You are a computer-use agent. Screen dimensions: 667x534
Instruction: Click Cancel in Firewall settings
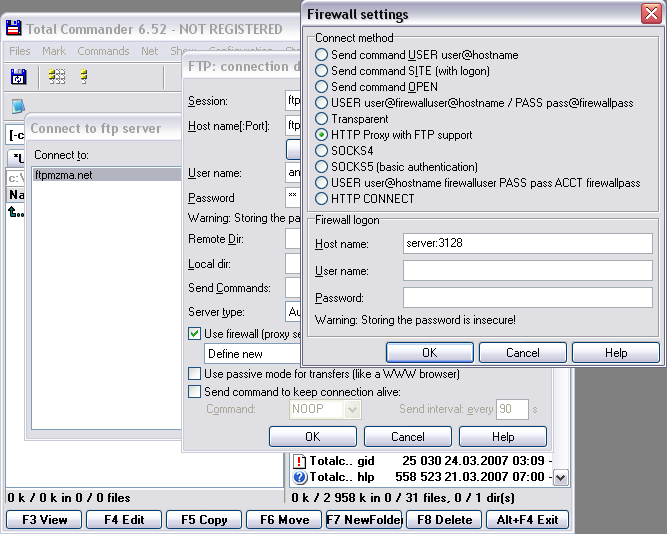[523, 353]
